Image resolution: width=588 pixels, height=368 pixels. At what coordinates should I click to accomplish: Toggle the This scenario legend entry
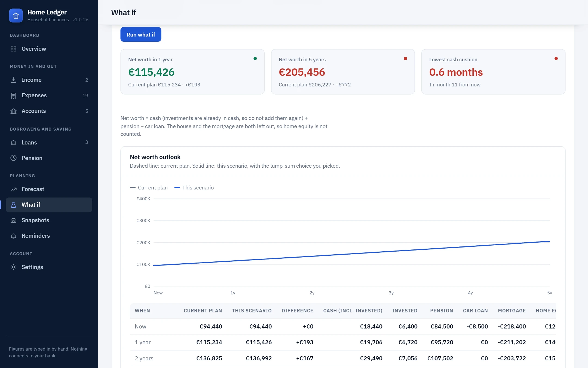(194, 188)
